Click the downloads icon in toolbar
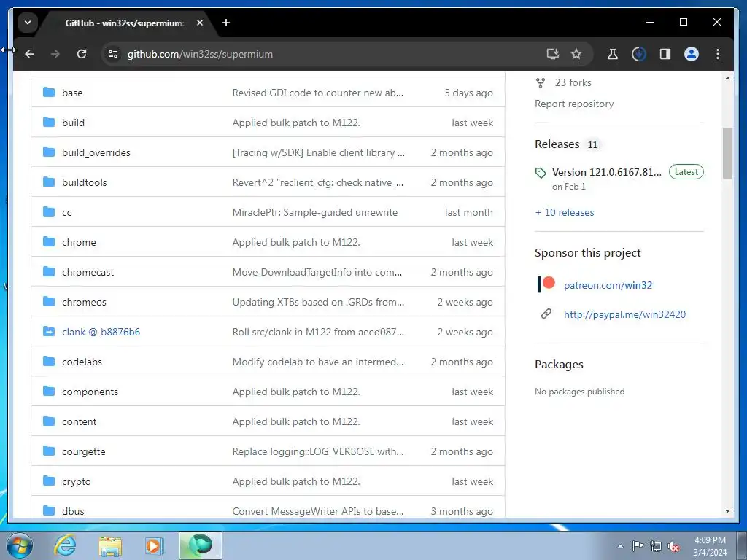 pos(639,54)
